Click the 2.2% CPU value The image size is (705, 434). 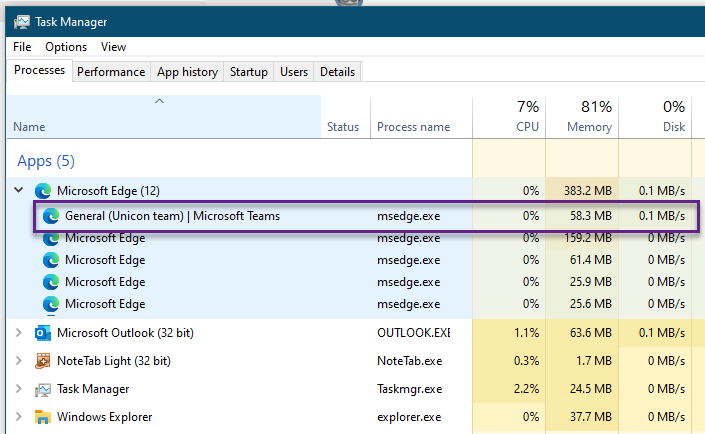(527, 389)
